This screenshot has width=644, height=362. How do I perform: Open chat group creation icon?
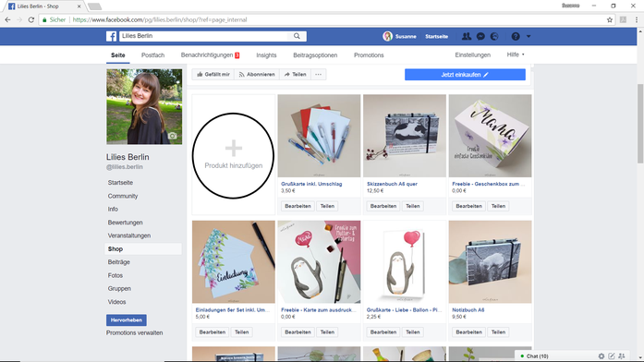pos(622,356)
